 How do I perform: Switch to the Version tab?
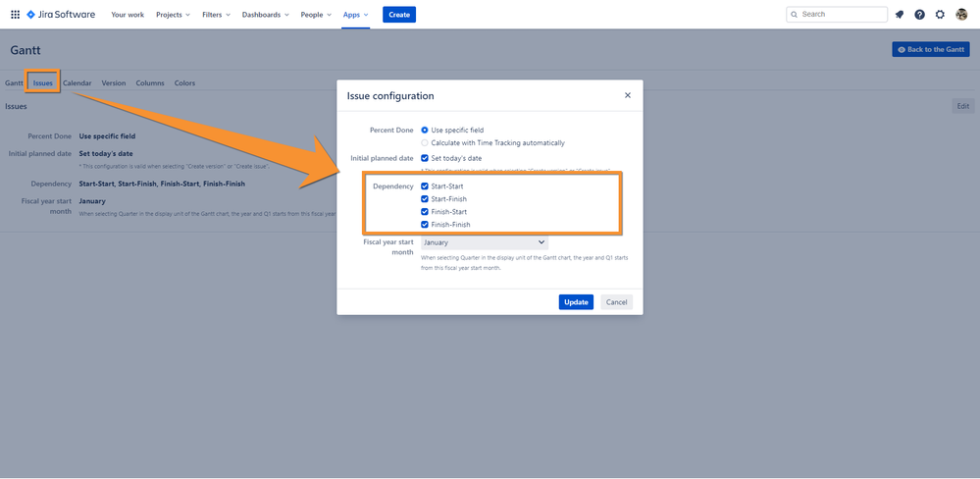tap(114, 83)
